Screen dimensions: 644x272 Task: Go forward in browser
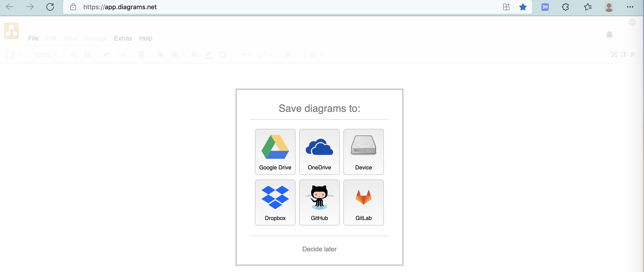pyautogui.click(x=30, y=7)
